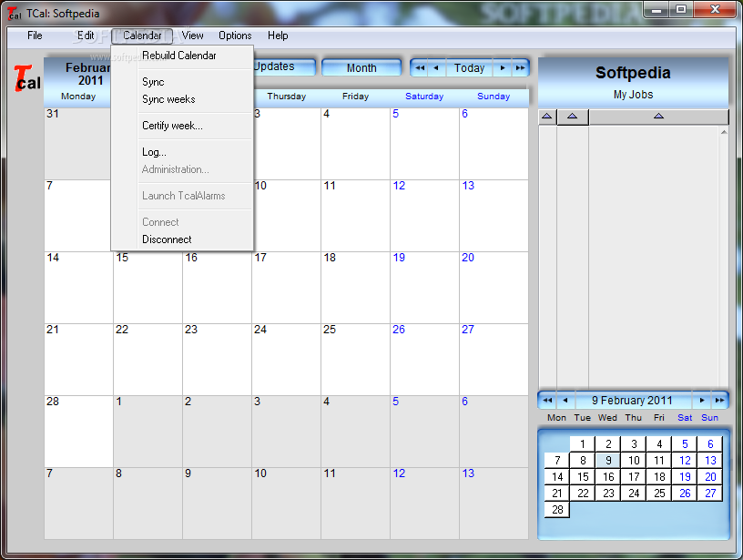Select day 9 in the mini calendar
Screen dimensions: 743x560
click(x=608, y=460)
